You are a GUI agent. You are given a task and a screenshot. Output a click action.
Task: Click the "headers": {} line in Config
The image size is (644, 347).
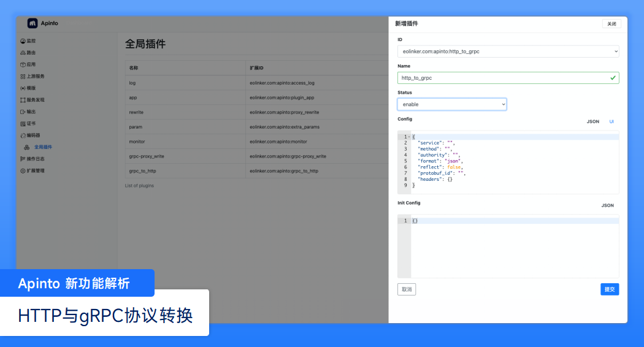click(435, 179)
